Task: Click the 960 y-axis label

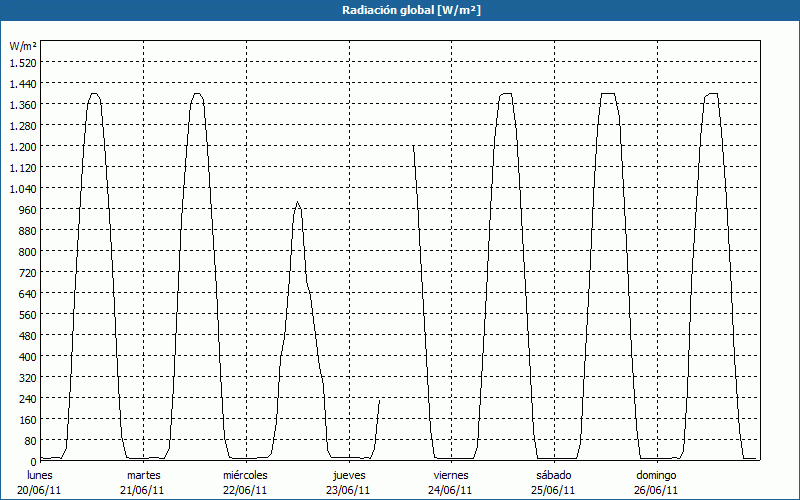Action: 27,209
